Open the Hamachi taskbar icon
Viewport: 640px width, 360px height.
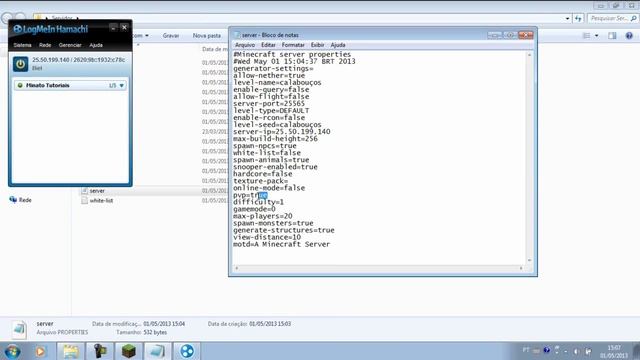(x=187, y=351)
